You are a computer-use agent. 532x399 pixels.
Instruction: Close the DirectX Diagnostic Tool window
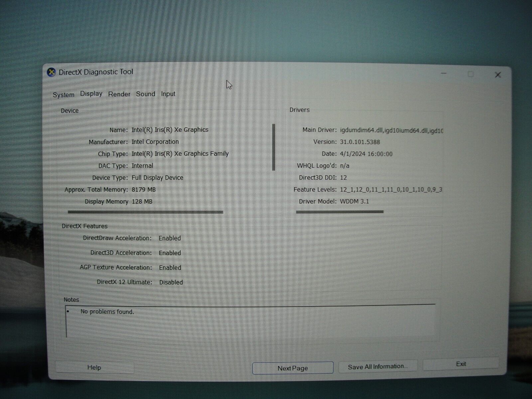coord(498,75)
